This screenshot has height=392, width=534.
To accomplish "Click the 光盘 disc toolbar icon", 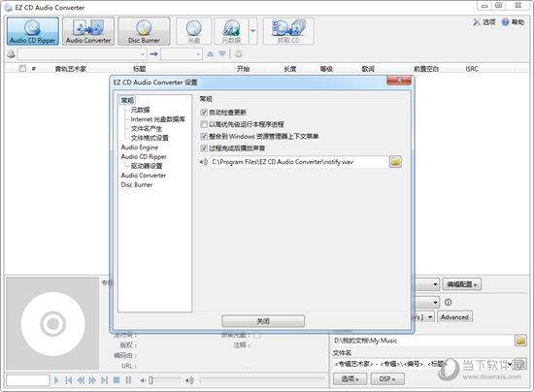I will [x=194, y=31].
